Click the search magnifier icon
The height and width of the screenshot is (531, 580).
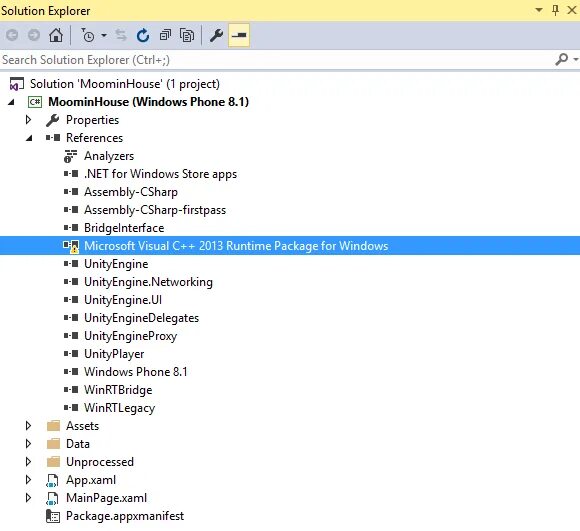point(562,59)
